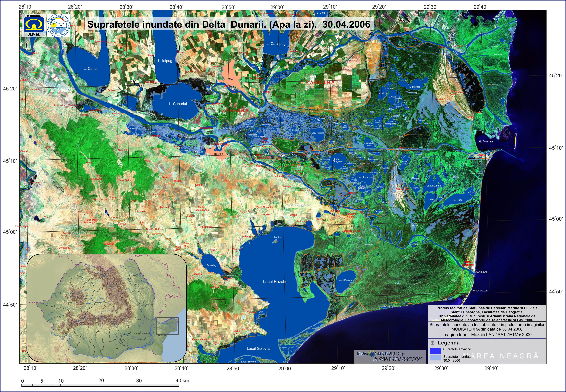
Task: Click the Romania ANM logo
Action: tap(34, 26)
